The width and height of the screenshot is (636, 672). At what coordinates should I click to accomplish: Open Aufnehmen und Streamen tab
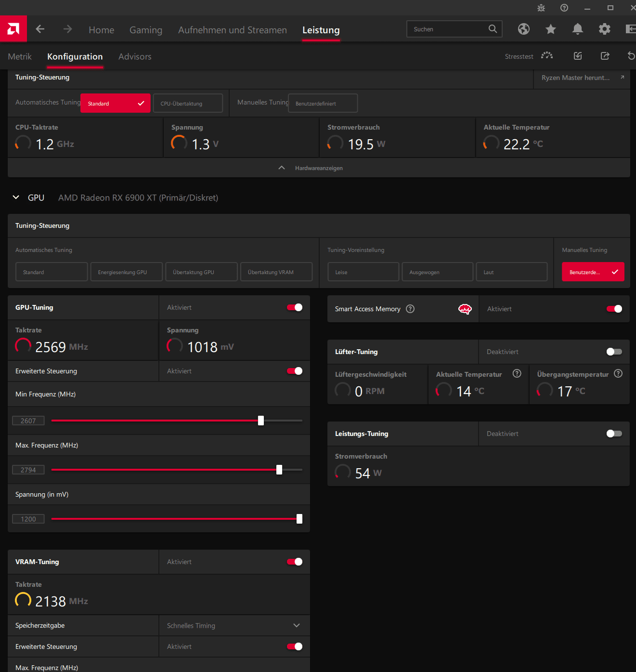[x=233, y=30]
